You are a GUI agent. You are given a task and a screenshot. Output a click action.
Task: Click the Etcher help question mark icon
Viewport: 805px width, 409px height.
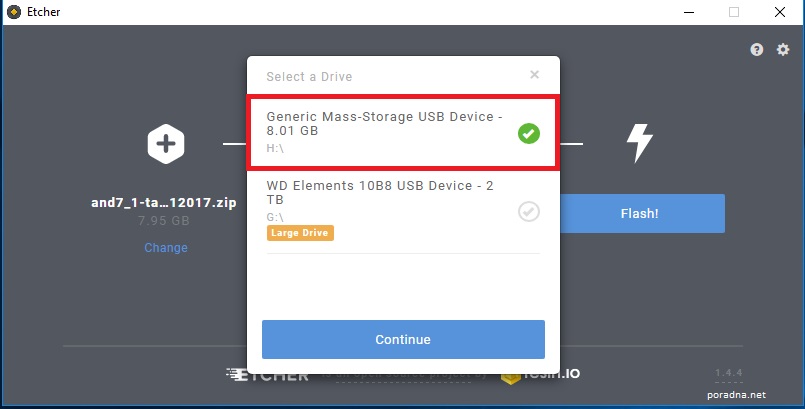pos(757,49)
